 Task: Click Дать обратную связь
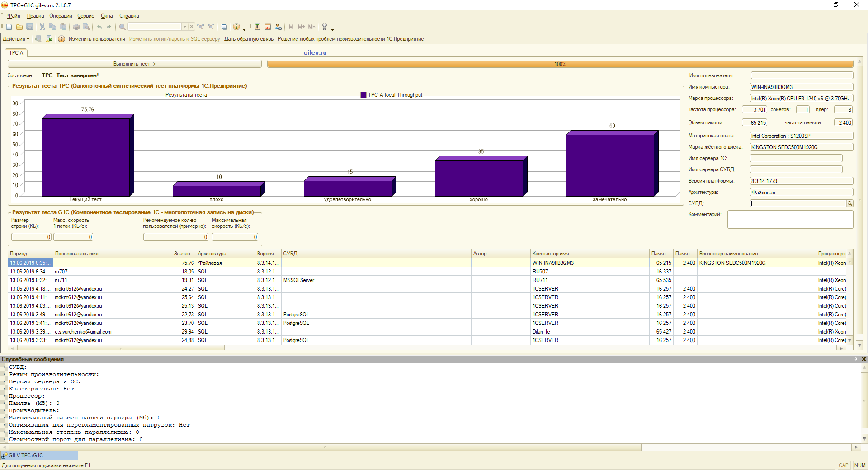[x=249, y=39]
